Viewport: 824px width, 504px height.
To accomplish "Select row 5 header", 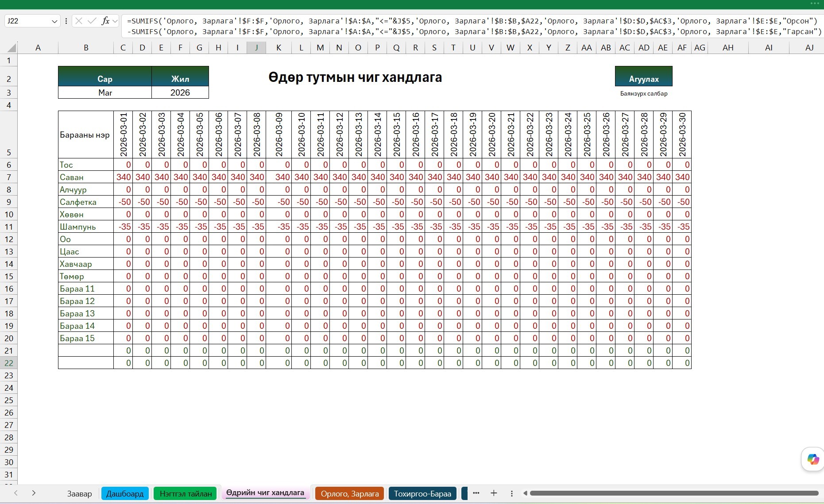I will pyautogui.click(x=9, y=135).
